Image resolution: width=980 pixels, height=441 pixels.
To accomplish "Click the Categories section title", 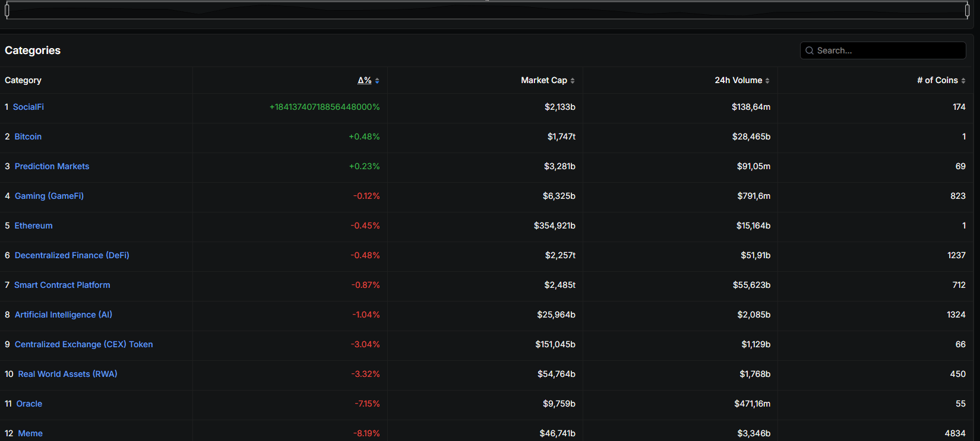I will (33, 50).
